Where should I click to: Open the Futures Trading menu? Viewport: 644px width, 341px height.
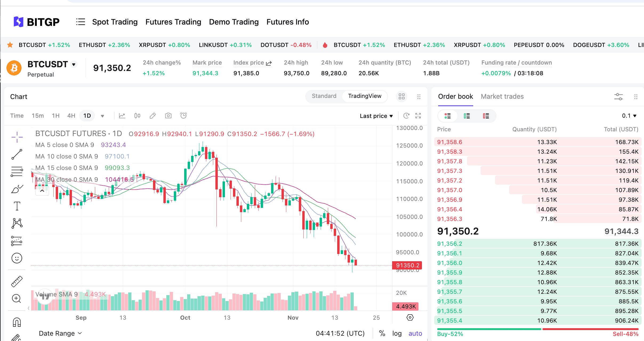(173, 22)
